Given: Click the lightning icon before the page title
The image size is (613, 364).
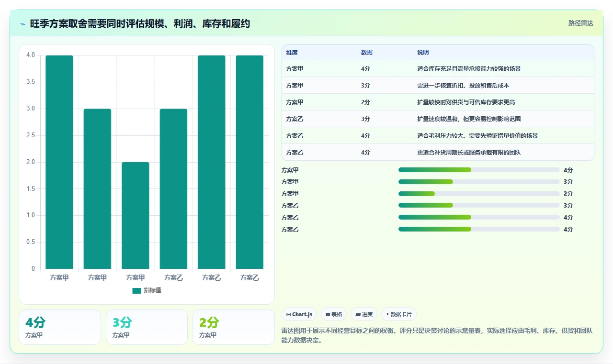Looking at the screenshot, I should pos(23,24).
